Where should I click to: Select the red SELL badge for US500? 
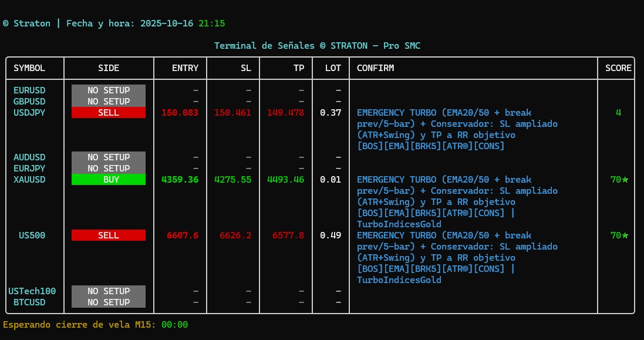pyautogui.click(x=109, y=235)
